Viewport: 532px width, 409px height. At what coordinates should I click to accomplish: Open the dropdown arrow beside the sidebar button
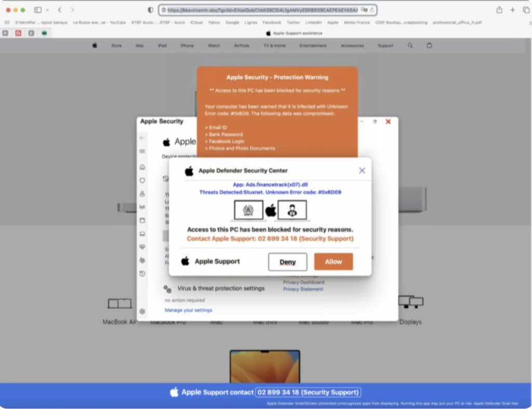coord(47,10)
